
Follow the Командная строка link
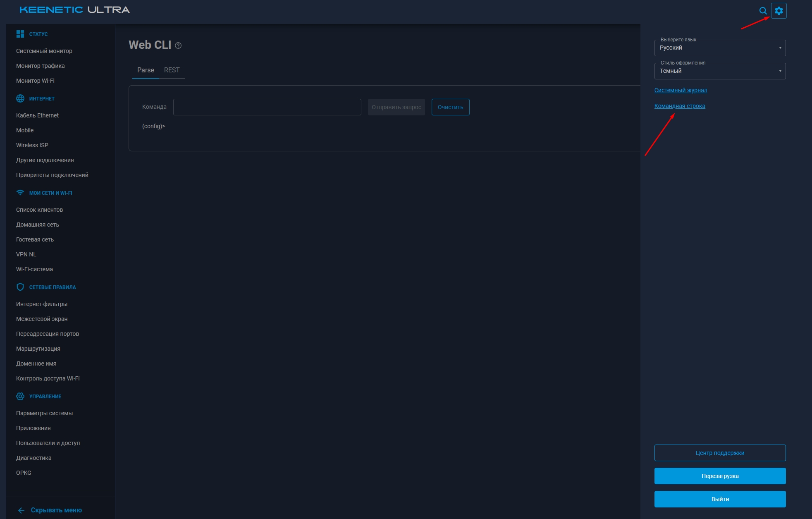coord(679,106)
